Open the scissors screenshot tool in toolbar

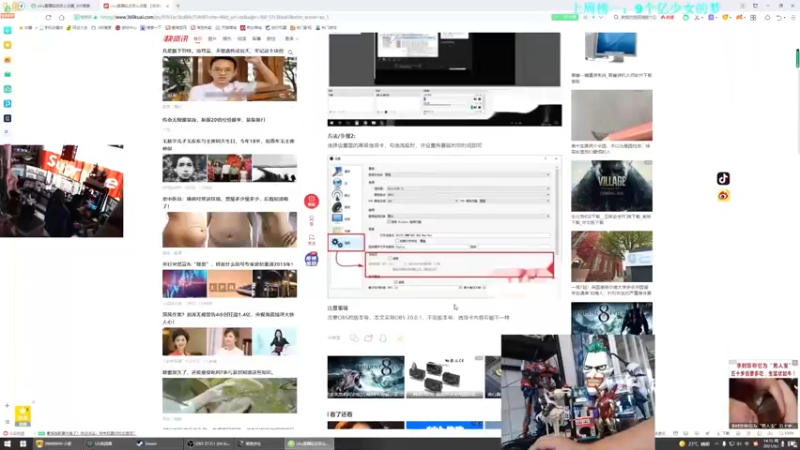[x=697, y=17]
